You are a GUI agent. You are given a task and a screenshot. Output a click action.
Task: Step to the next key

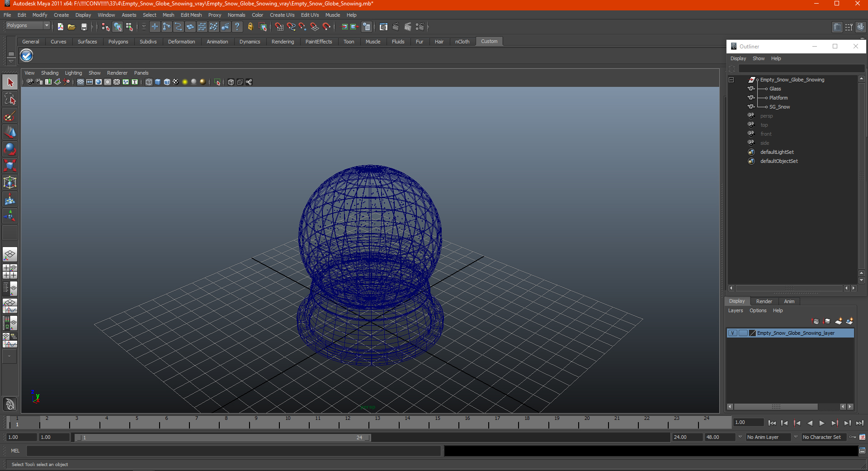(x=835, y=423)
